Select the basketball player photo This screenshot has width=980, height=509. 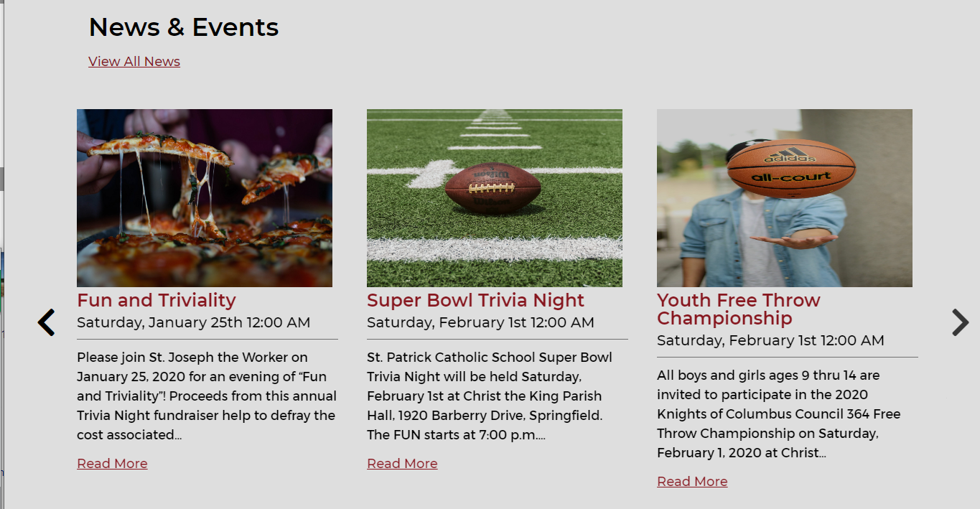point(785,198)
